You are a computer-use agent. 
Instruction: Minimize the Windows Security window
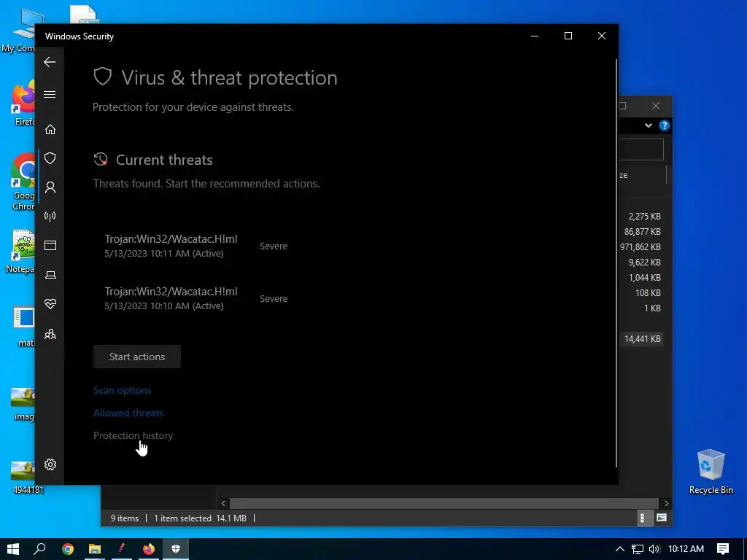click(535, 36)
